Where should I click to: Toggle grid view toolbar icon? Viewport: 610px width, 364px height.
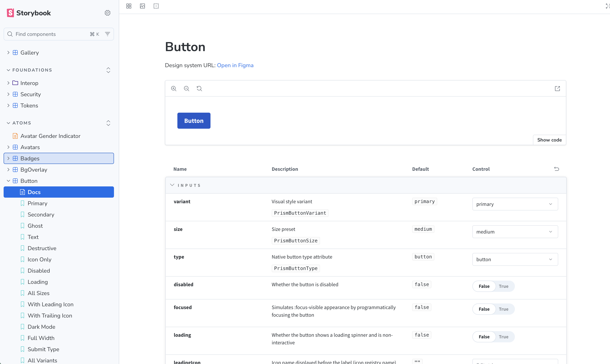coord(129,6)
